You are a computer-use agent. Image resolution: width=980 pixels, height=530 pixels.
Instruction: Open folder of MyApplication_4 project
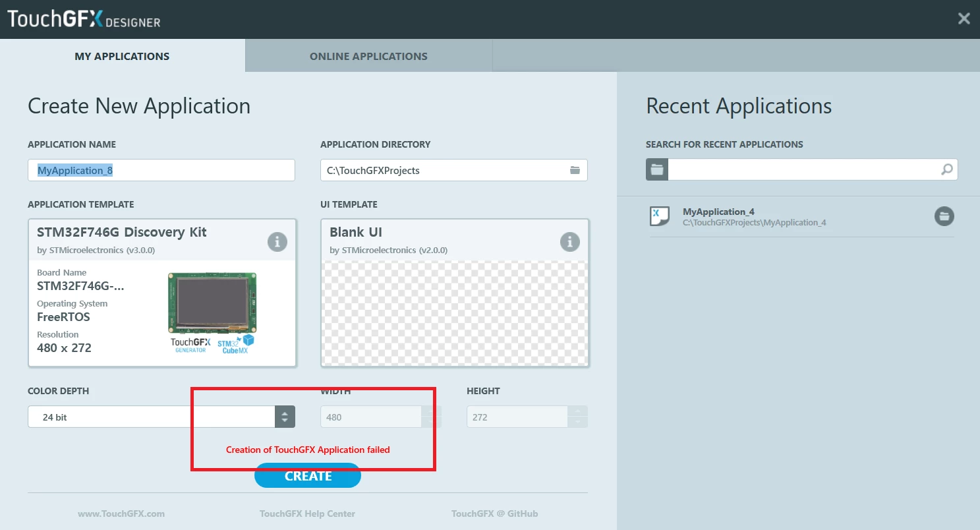tap(944, 216)
